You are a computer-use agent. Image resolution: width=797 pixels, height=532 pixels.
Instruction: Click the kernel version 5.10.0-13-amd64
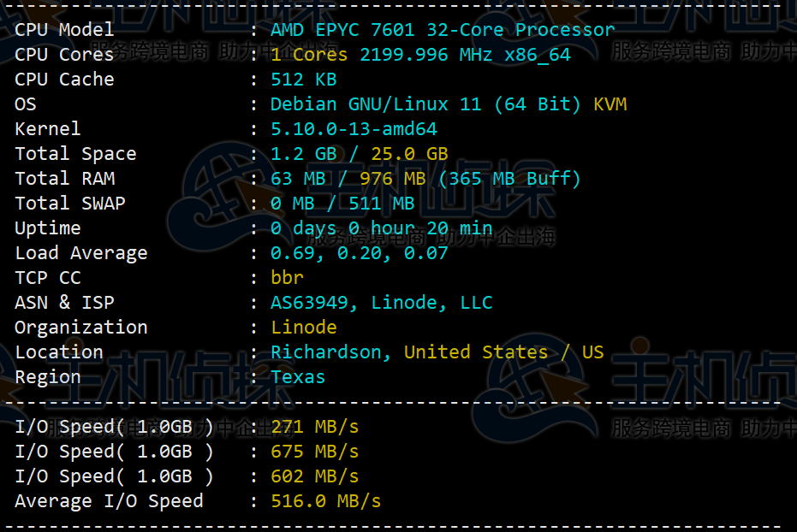[x=354, y=129]
